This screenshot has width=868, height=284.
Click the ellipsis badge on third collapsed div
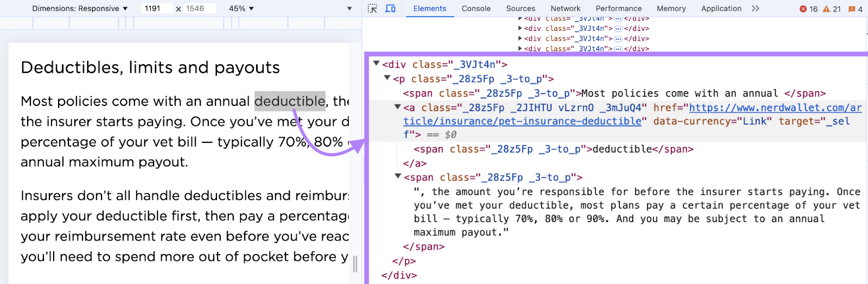coord(618,39)
